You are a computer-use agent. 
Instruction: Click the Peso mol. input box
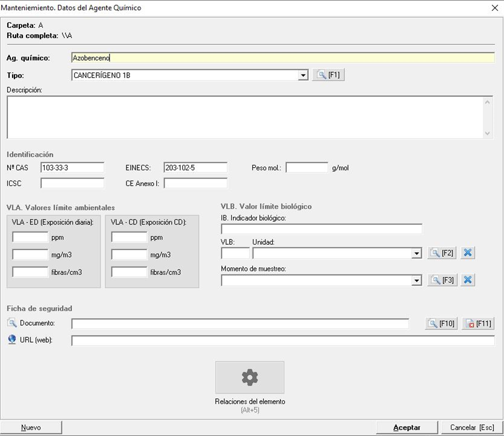306,168
